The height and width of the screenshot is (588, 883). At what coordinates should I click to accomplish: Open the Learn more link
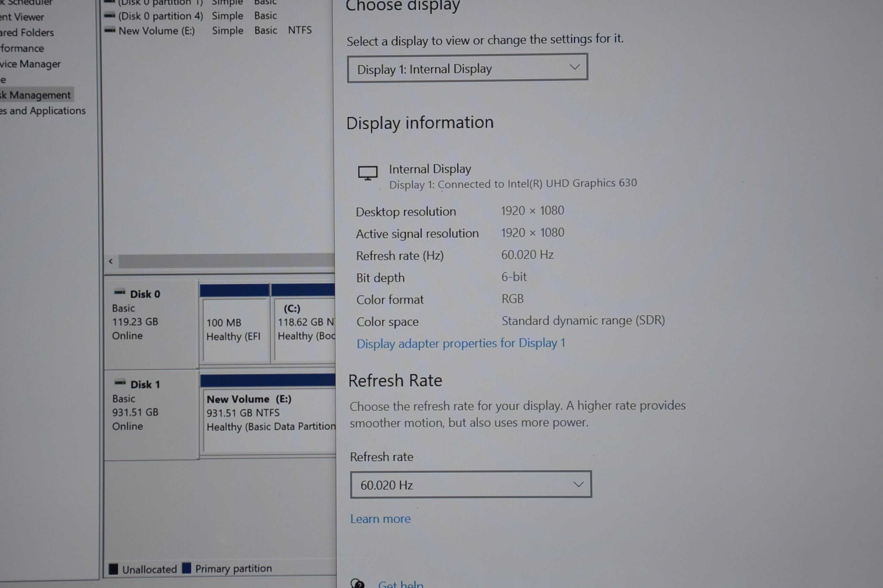coord(380,519)
